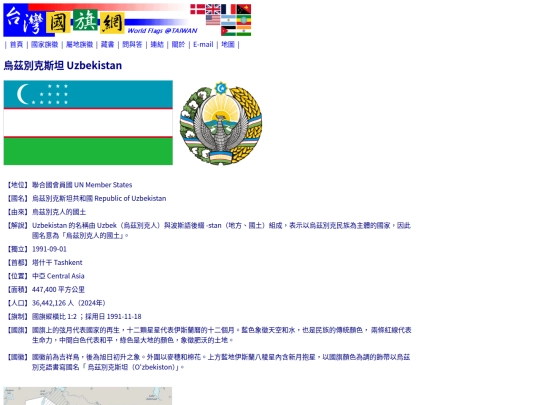
Task: Click the text 'Republic of Uzbekistan'
Action: click(130, 198)
